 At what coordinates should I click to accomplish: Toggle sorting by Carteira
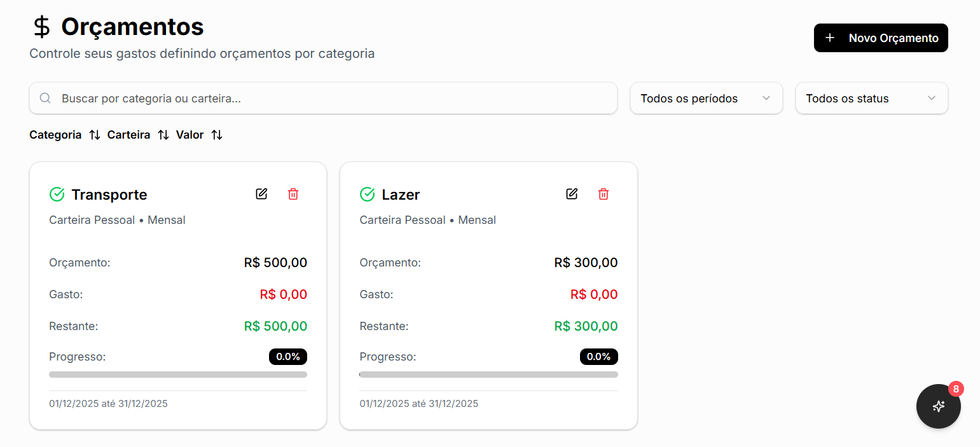point(164,135)
